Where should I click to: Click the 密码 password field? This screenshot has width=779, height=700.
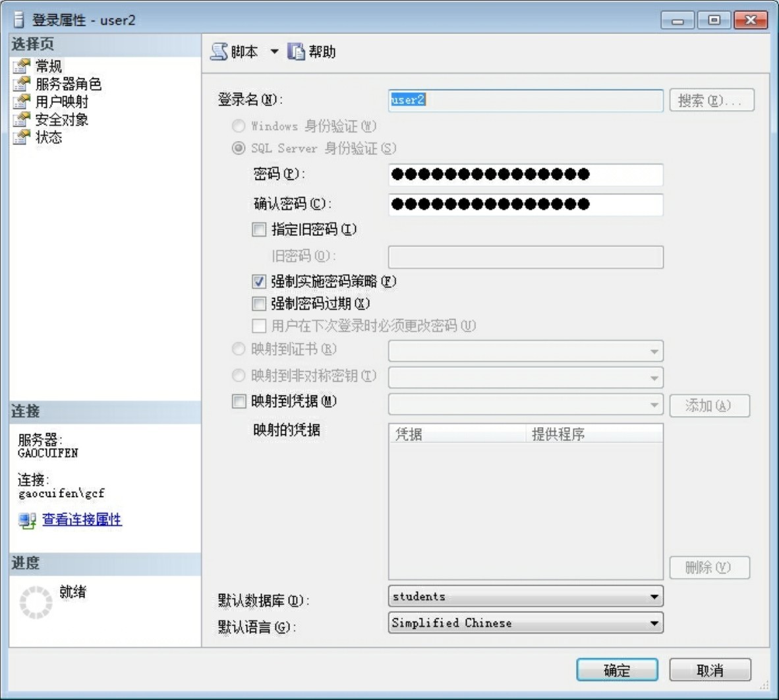[x=526, y=175]
